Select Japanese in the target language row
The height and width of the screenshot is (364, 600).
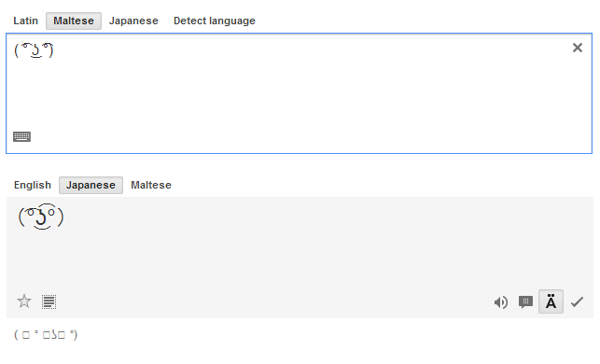click(91, 185)
